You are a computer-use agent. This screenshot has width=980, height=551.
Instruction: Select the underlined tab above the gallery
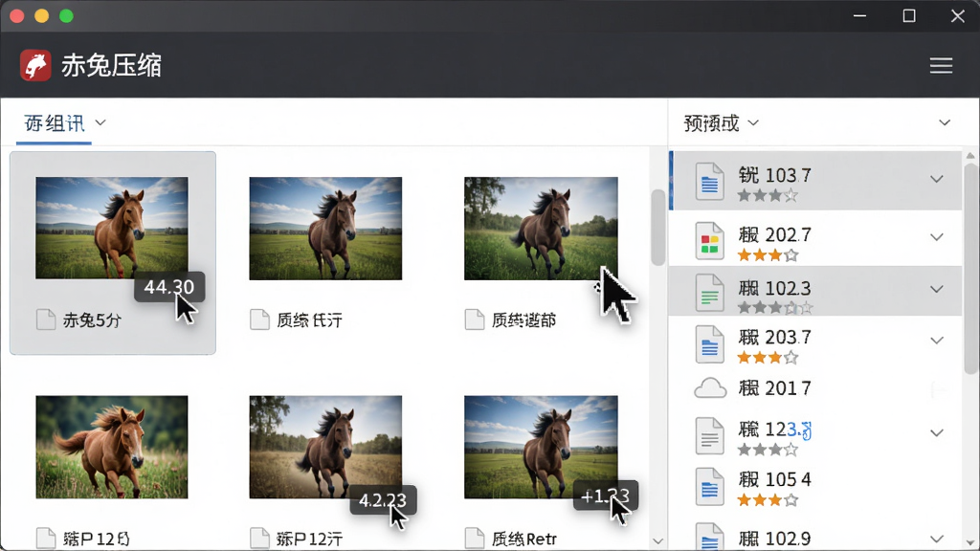click(55, 123)
